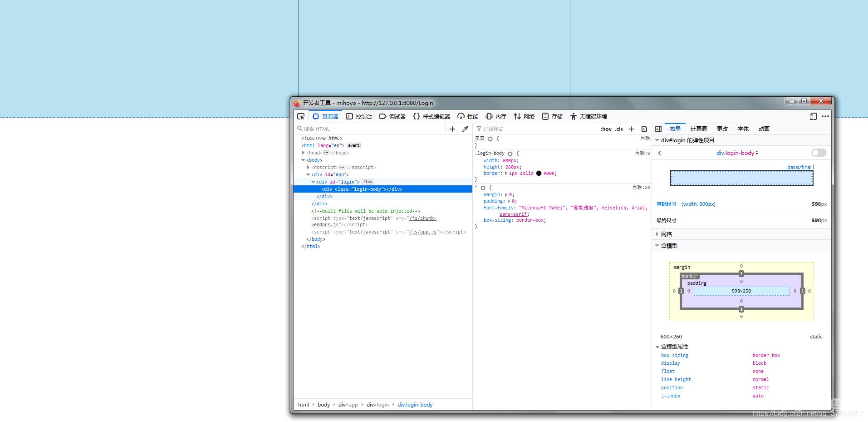Expand the head element node
Image resolution: width=868 pixels, height=422 pixels.
[x=304, y=153]
